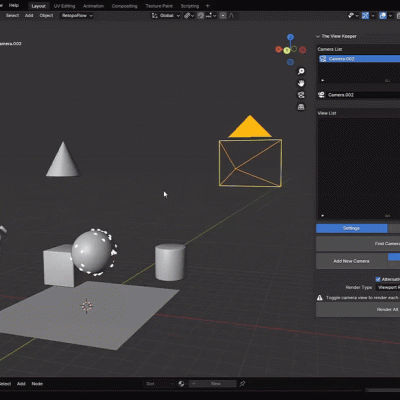
Task: Click the right-side negative X gizmo ball
Action: click(303, 50)
